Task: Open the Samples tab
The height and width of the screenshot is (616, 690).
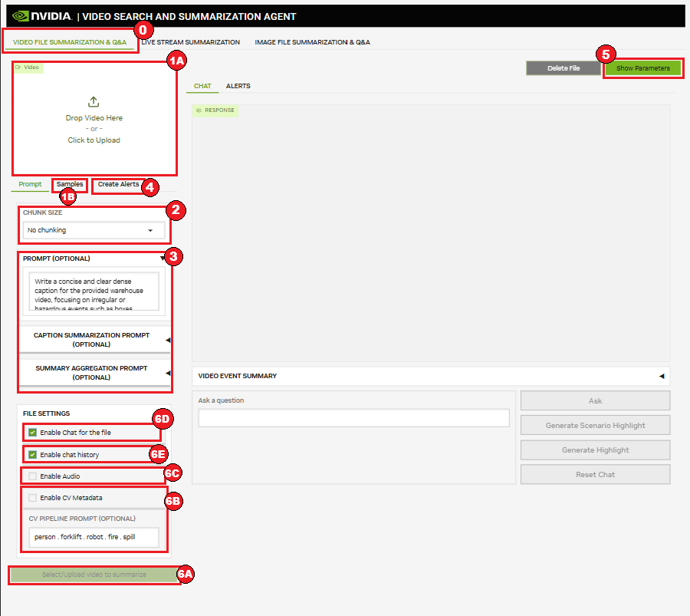Action: coord(69,184)
